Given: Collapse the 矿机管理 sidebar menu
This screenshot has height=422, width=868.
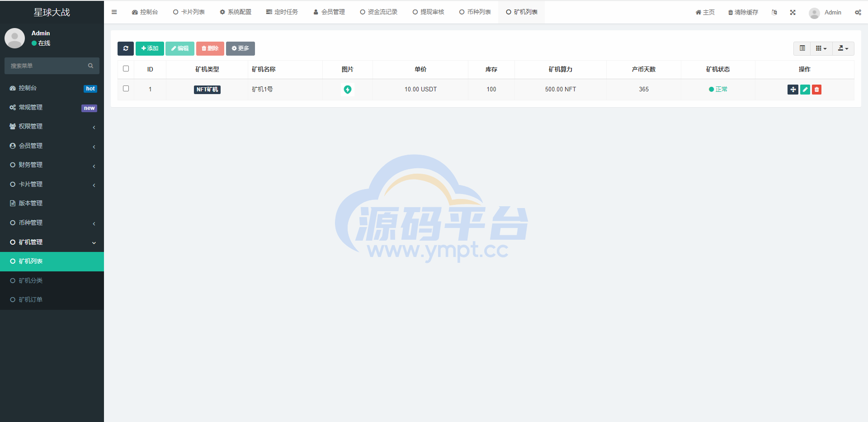Looking at the screenshot, I should 52,242.
